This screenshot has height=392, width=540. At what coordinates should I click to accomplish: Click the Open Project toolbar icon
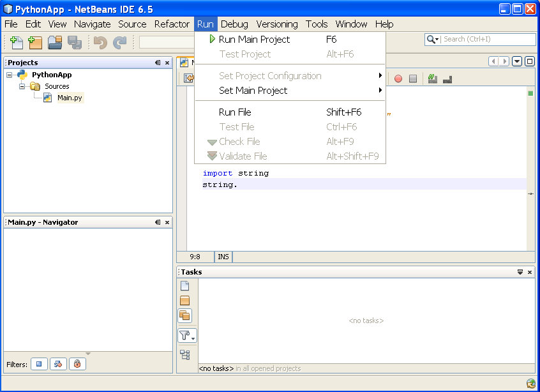55,43
